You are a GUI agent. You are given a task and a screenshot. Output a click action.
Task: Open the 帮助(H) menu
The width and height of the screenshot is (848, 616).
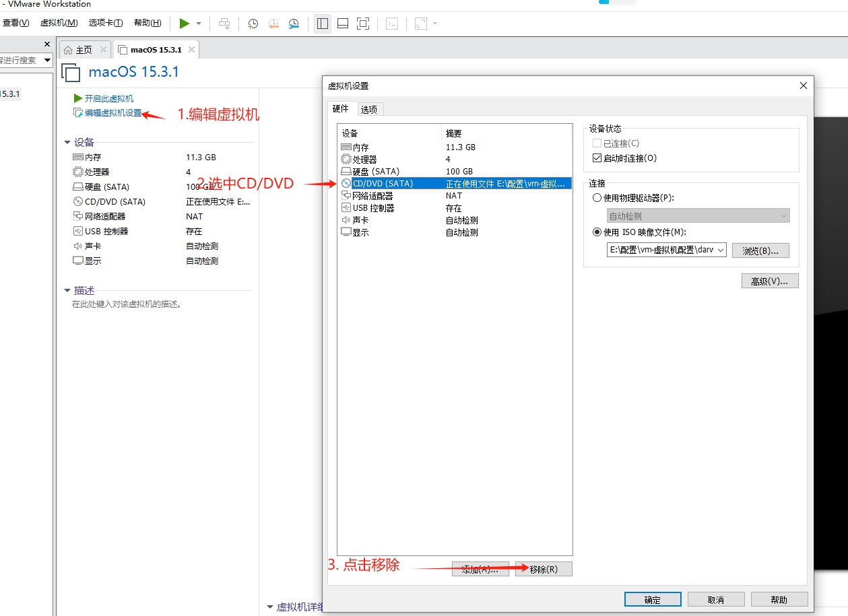[x=148, y=23]
